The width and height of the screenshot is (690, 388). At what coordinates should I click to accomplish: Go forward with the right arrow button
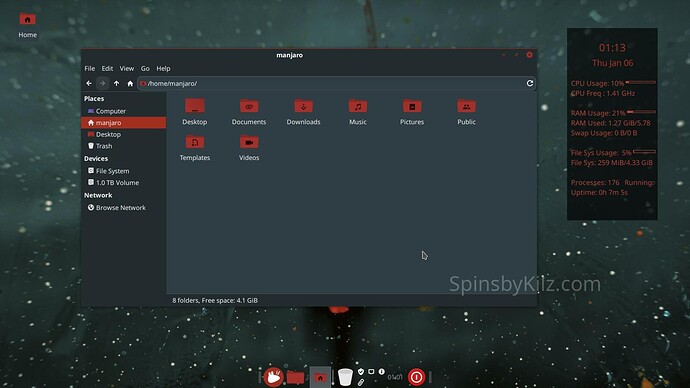(102, 83)
